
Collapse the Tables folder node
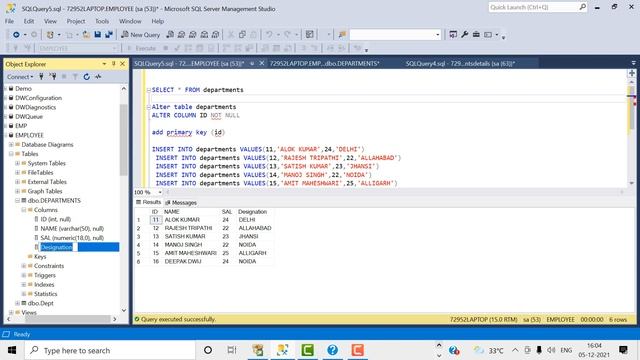tap(11, 154)
